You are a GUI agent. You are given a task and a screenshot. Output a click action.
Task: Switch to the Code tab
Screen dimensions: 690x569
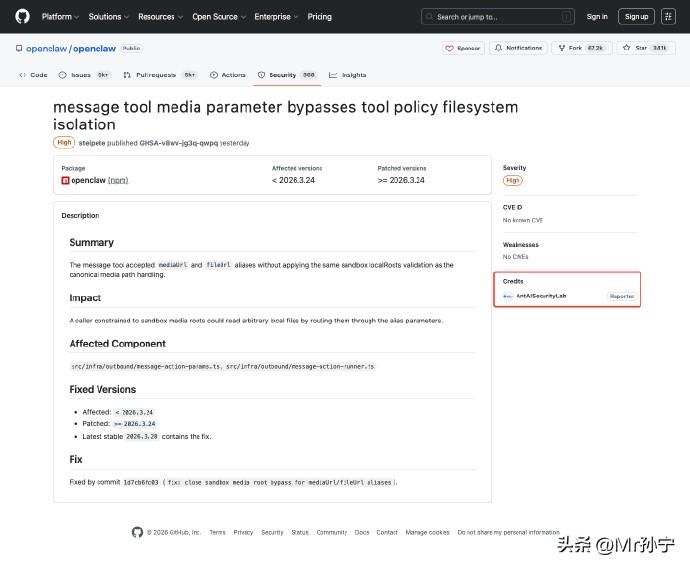(33, 75)
